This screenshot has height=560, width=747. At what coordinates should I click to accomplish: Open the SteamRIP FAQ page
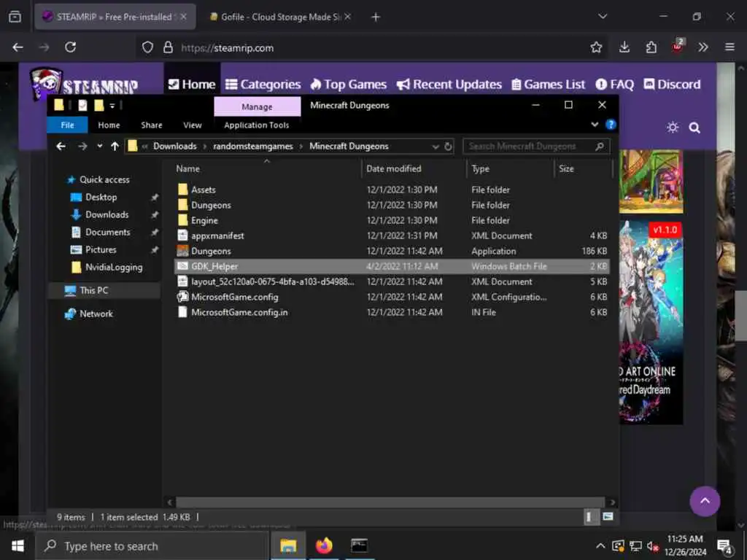pyautogui.click(x=614, y=85)
